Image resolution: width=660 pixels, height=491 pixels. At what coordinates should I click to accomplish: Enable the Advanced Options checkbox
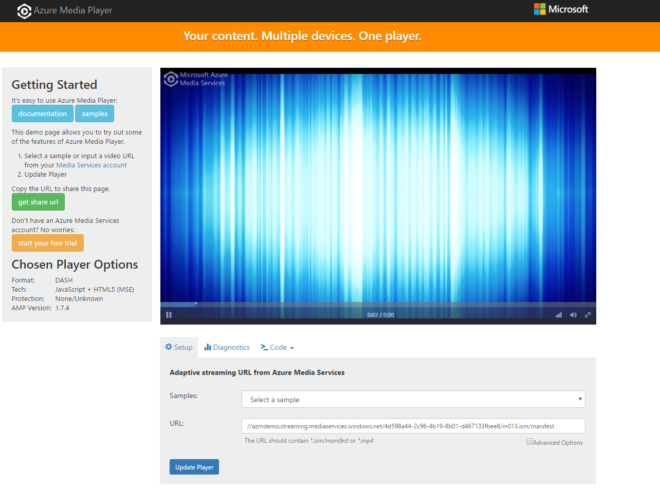tap(529, 441)
